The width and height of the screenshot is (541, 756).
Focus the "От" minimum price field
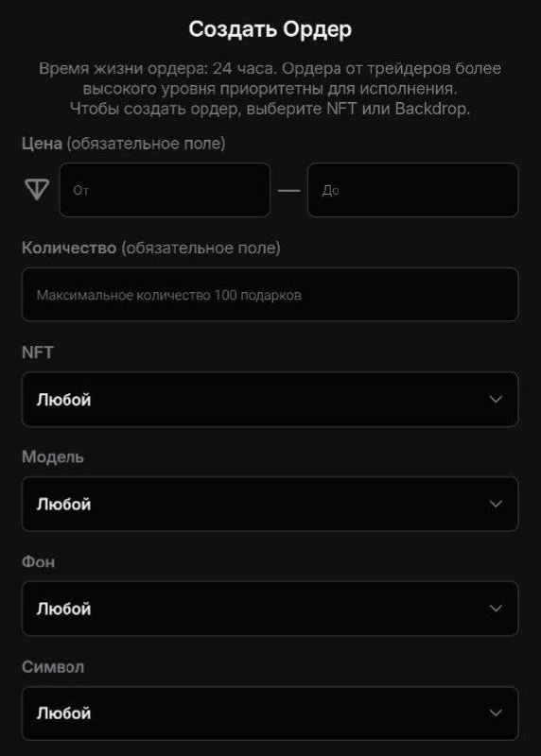pos(166,190)
